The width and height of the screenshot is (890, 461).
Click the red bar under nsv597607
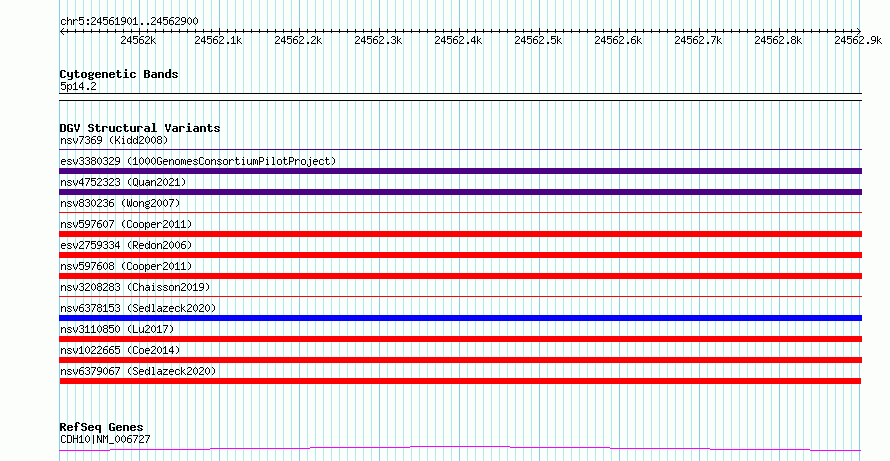point(460,234)
